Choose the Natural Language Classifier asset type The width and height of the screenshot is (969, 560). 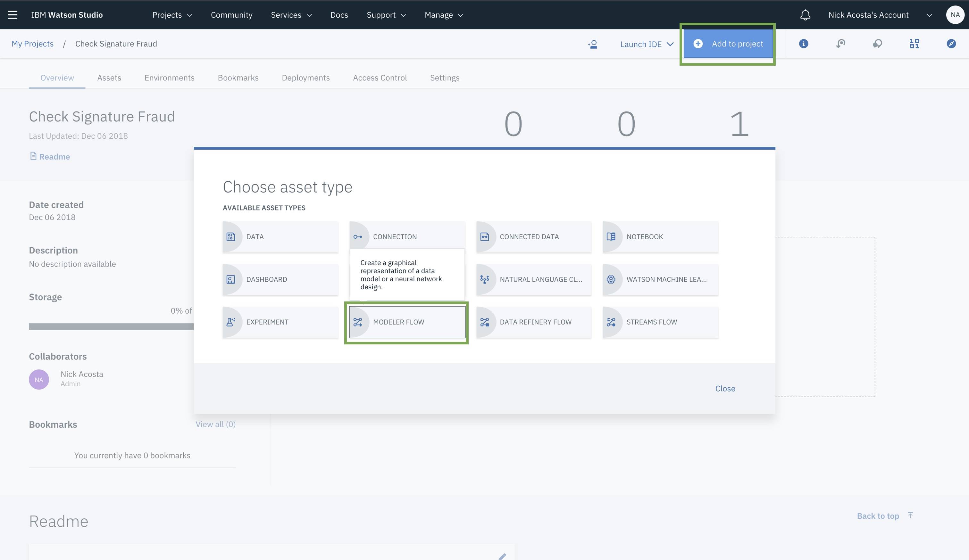pos(534,279)
